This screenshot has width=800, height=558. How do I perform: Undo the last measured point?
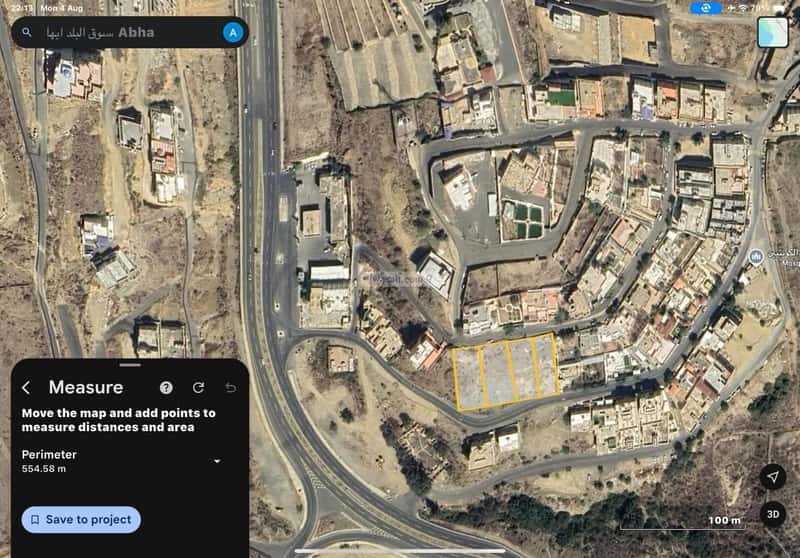[x=231, y=388]
